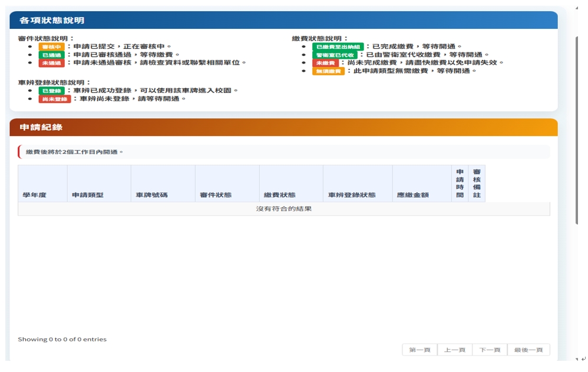The image size is (588, 372).
Task: Click the 審件狀態說明 heading
Action: point(46,39)
